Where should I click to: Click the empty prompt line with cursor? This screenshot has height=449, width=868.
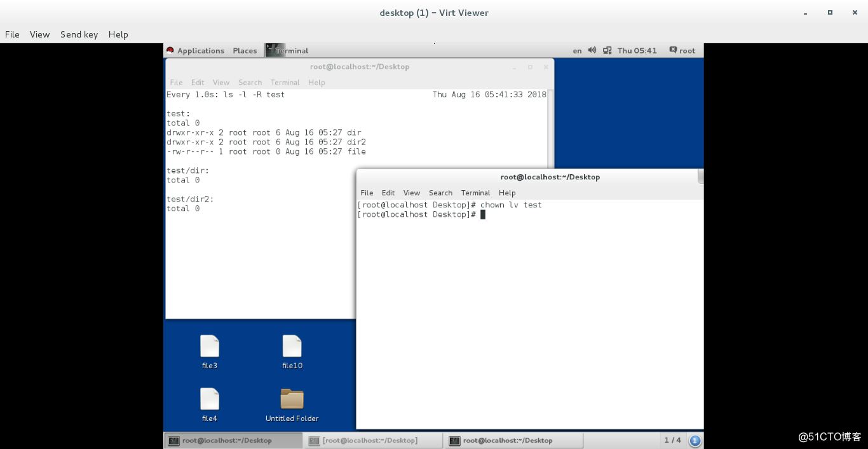[421, 214]
